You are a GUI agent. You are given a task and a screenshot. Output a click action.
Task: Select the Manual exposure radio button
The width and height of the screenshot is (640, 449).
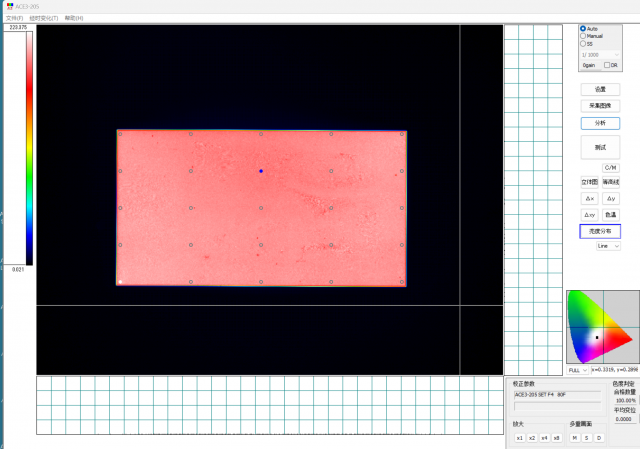click(584, 36)
